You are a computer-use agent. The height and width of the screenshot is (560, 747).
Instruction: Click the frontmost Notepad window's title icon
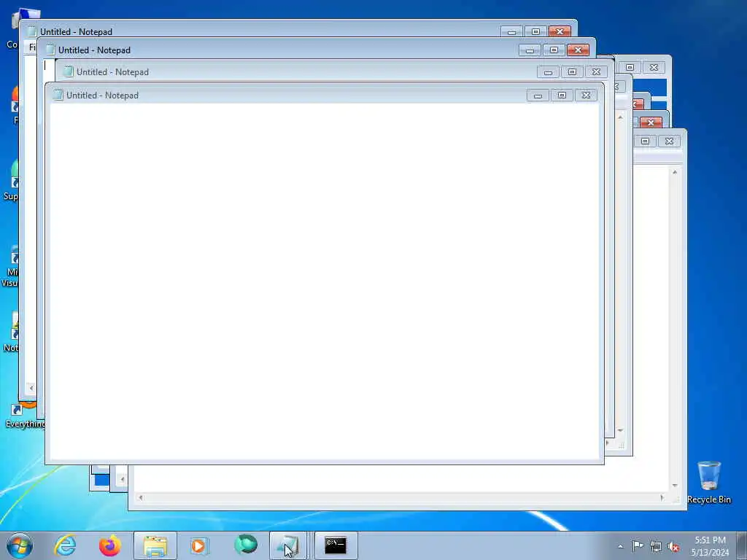58,95
